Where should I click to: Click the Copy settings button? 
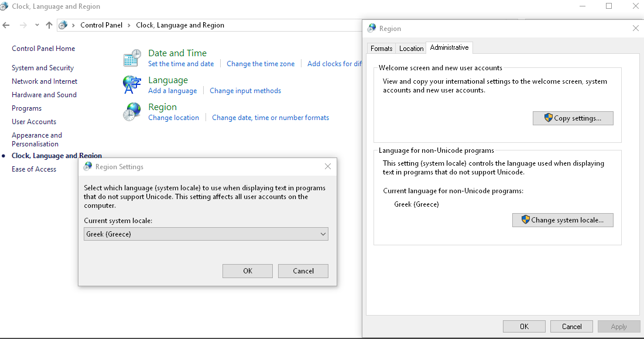pos(573,118)
